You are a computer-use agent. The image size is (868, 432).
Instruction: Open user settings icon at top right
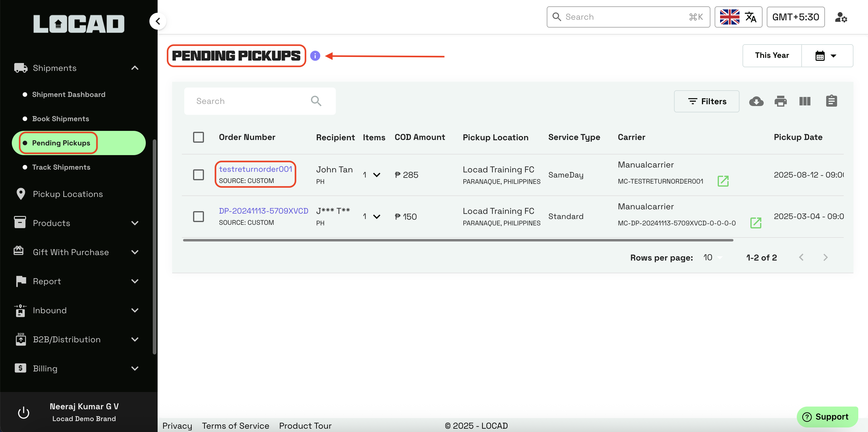point(841,17)
